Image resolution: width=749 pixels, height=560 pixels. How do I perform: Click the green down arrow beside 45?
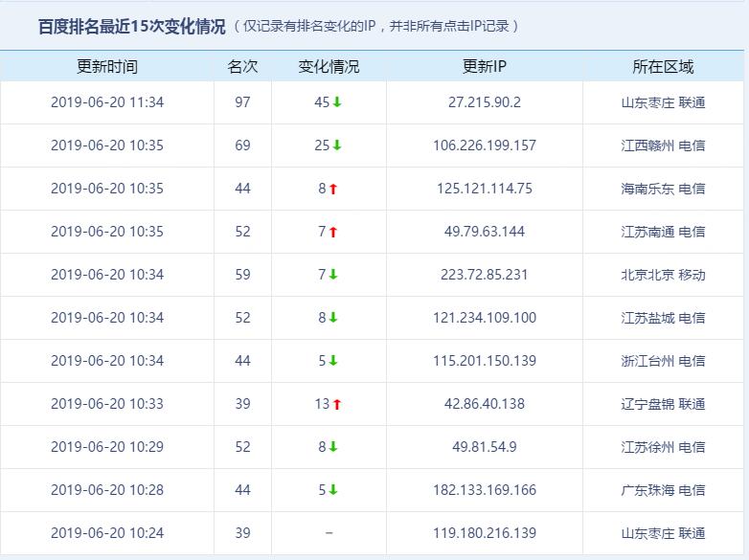pos(337,102)
